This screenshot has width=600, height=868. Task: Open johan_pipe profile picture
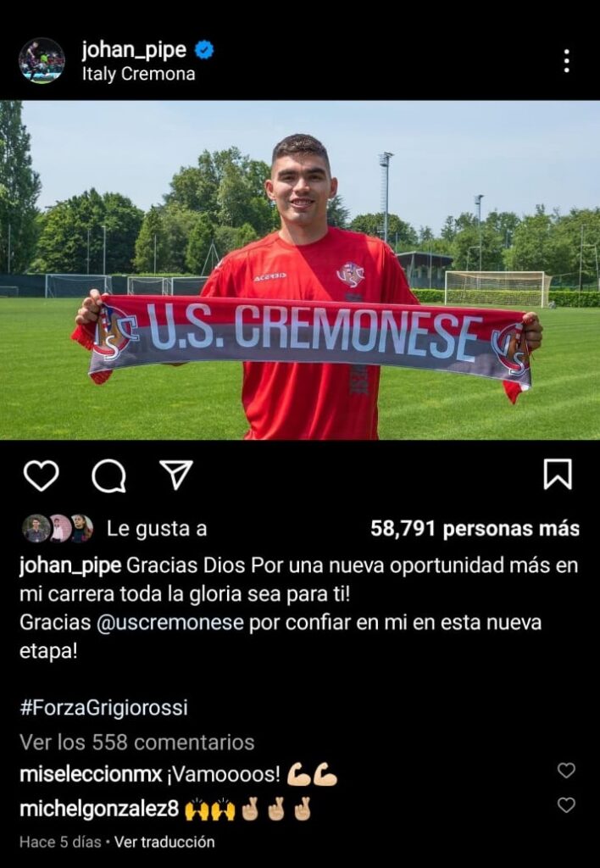[42, 60]
